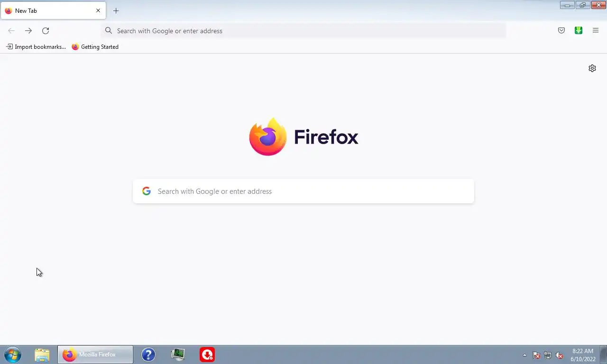Image resolution: width=607 pixels, height=364 pixels.
Task: Click Mozilla Firefox taskbar button
Action: click(x=95, y=355)
